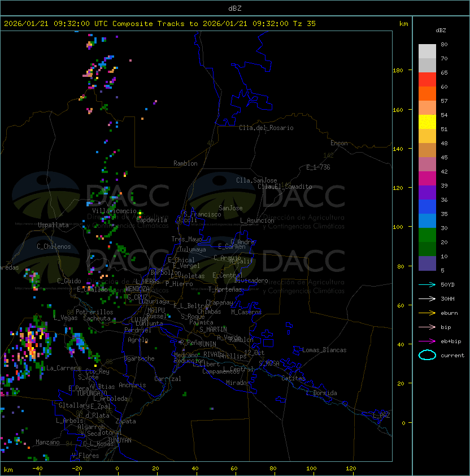Screen dimensions: 470x476
Task: Click the 'L_Asuncion' map label
Action: pyautogui.click(x=257, y=220)
